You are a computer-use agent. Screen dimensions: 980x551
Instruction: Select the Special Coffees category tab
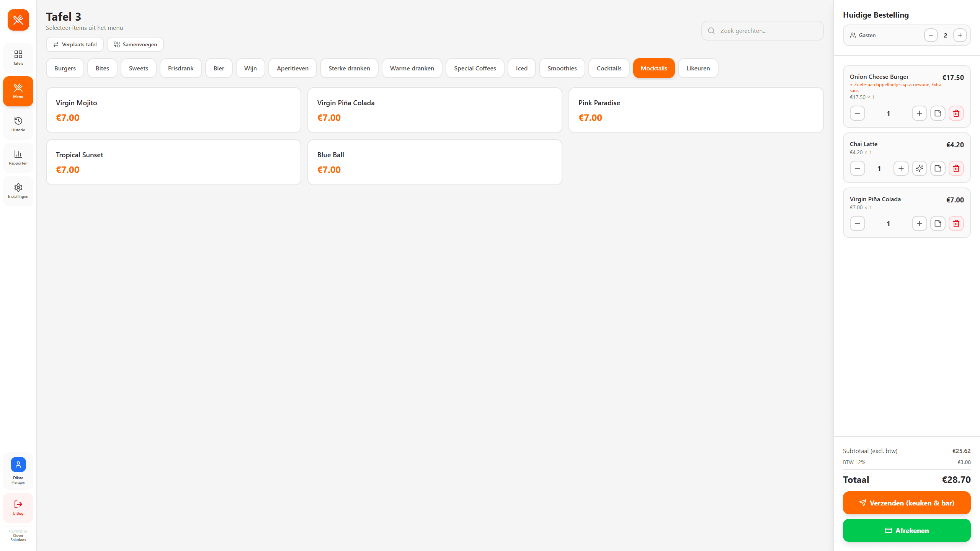coord(475,68)
